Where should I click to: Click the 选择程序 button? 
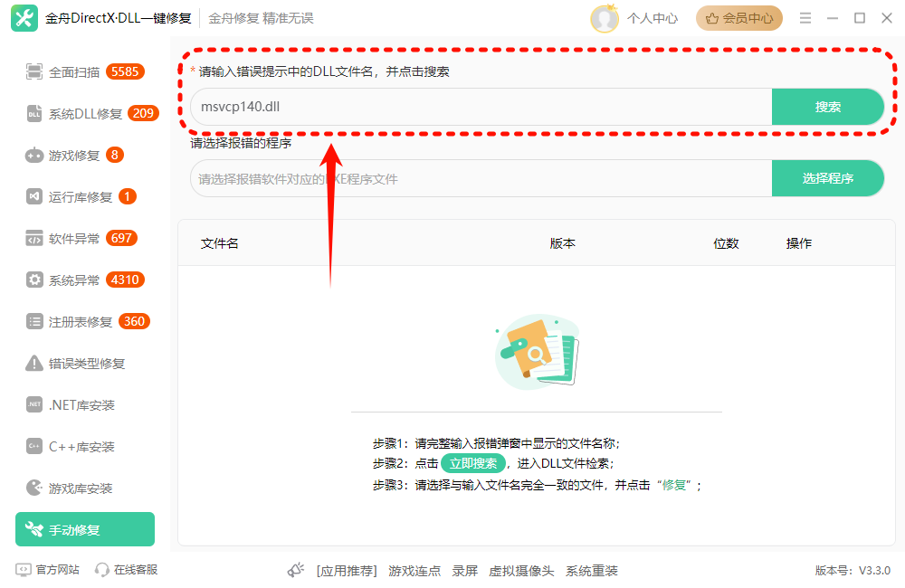828,178
